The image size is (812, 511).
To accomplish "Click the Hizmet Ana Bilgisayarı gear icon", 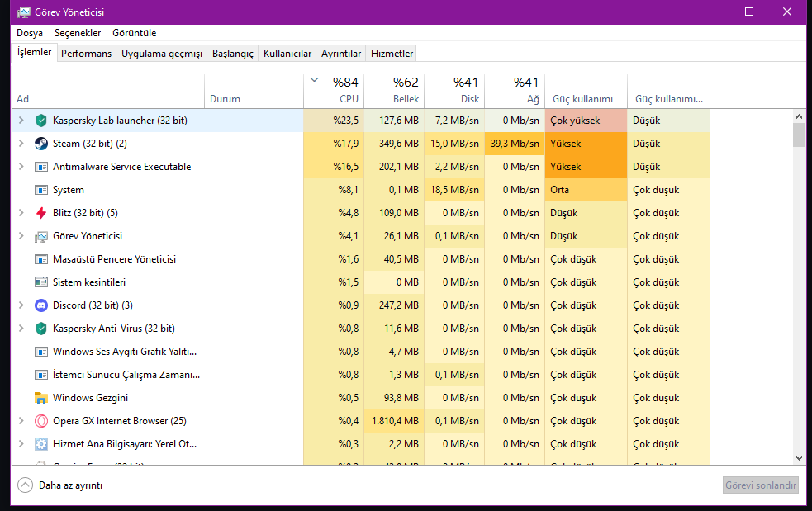I will tap(41, 443).
